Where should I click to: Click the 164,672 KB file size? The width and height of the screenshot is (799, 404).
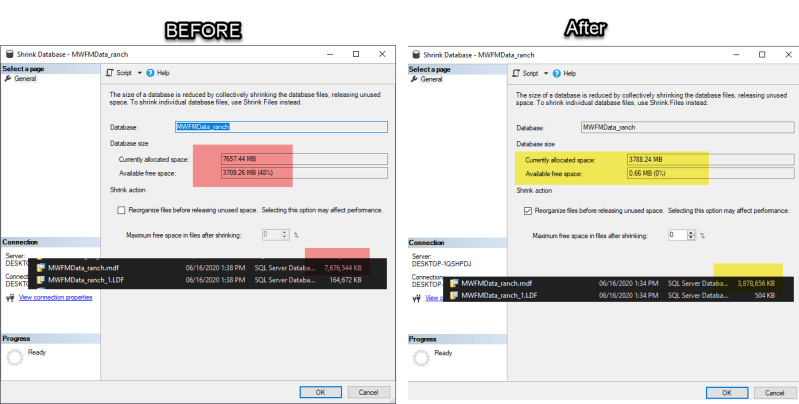point(345,280)
